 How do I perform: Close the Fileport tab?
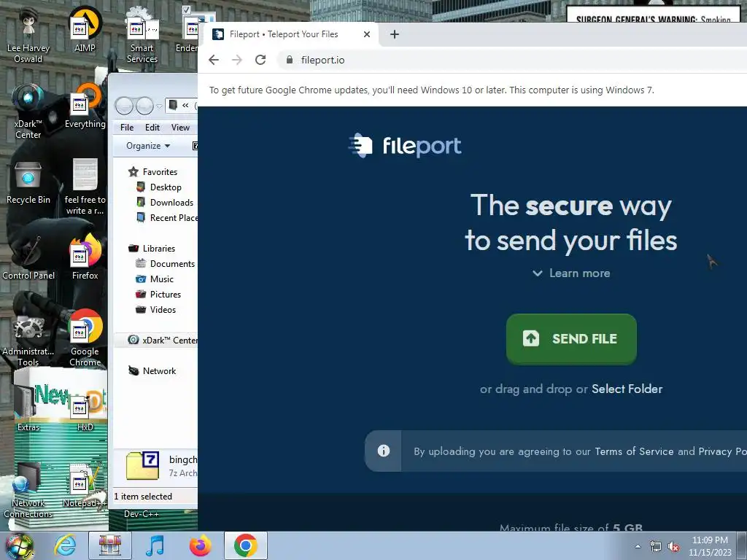pos(367,34)
